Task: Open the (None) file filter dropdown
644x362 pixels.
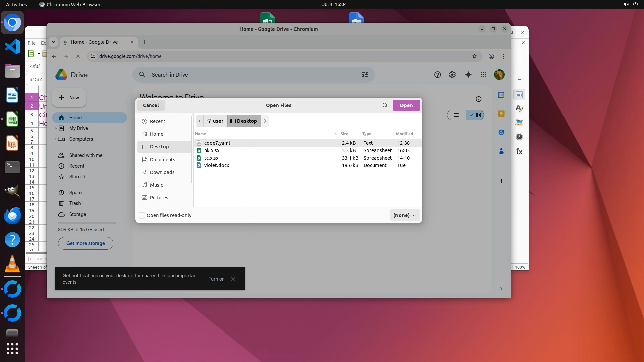Action: click(x=405, y=215)
